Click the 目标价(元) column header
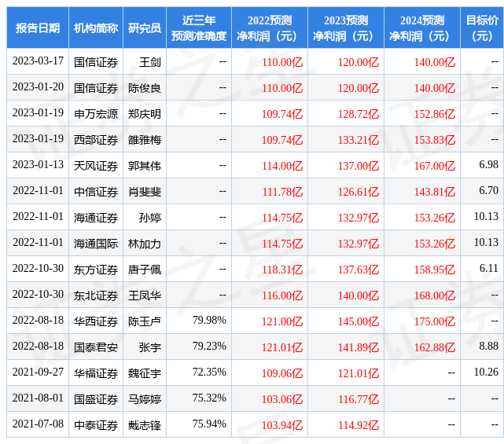504x444 pixels. tap(482, 28)
